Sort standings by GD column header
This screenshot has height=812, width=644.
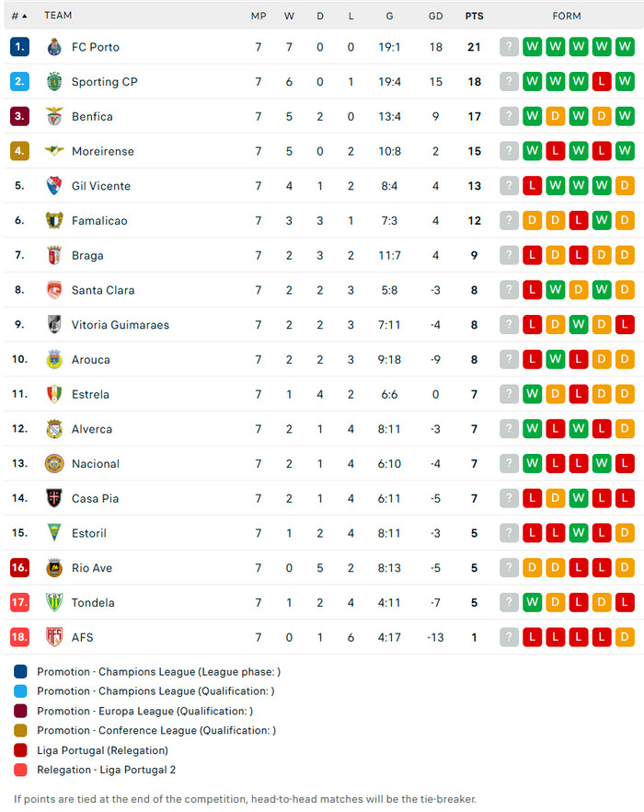click(x=435, y=16)
